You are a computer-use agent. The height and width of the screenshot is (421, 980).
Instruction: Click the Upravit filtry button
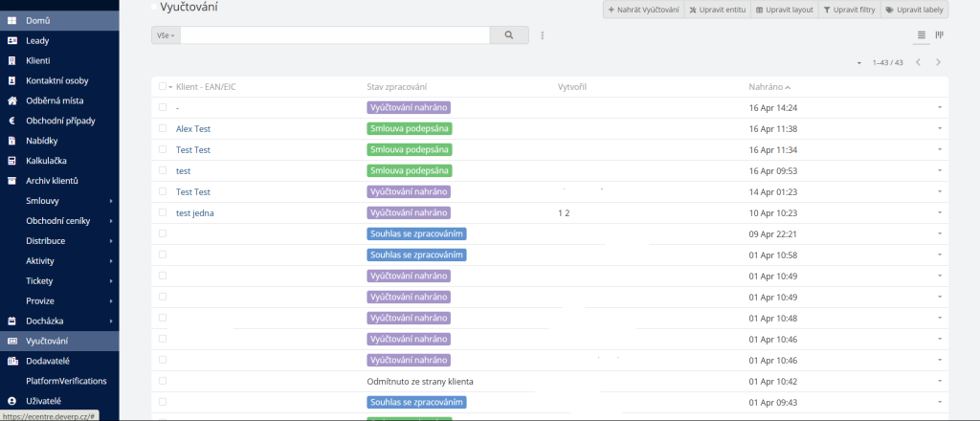848,10
